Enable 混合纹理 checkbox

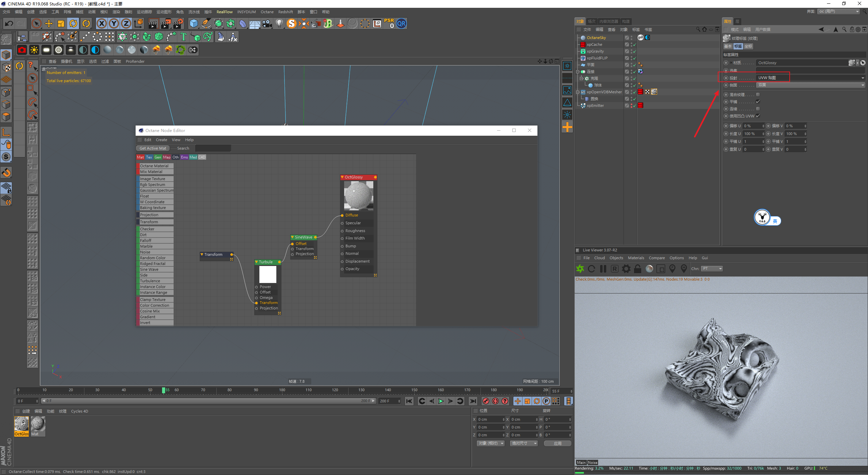(x=758, y=95)
